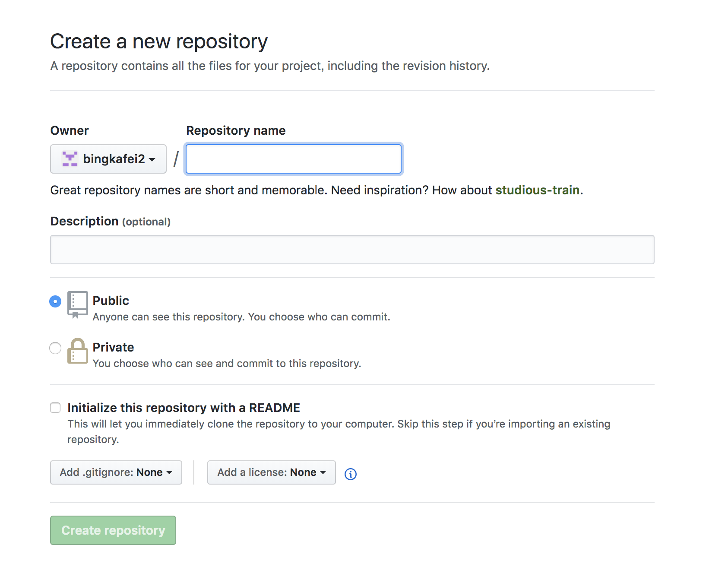The width and height of the screenshot is (728, 564).
Task: Select the Public radio button
Action: (x=55, y=301)
